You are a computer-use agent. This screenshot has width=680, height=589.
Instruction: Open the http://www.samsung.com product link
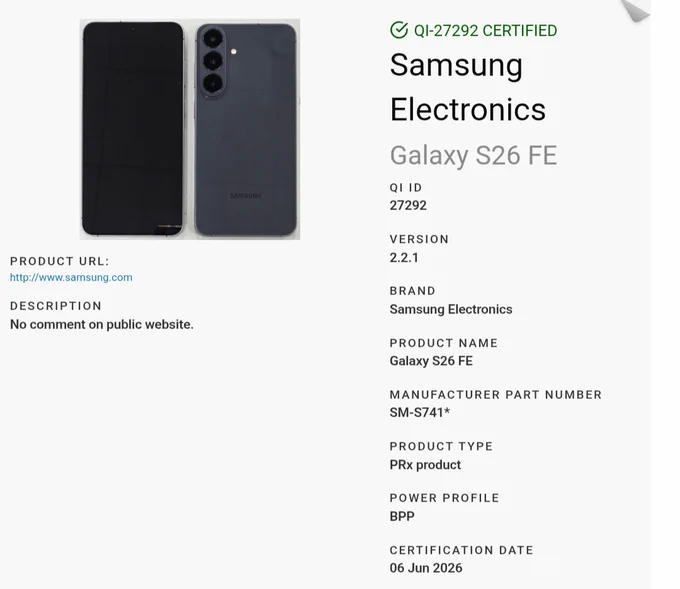(x=71, y=278)
